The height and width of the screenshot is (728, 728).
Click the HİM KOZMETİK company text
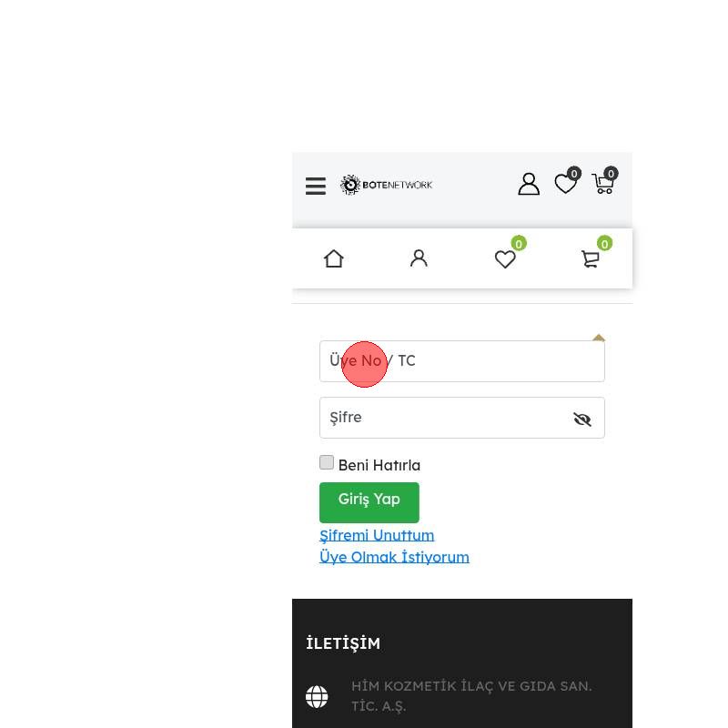(x=471, y=696)
